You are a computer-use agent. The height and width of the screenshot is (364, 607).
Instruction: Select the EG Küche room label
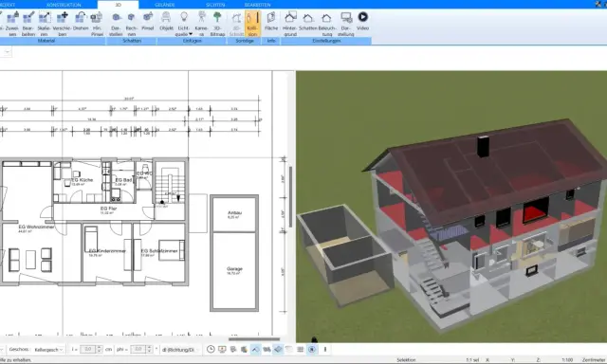pos(82,180)
